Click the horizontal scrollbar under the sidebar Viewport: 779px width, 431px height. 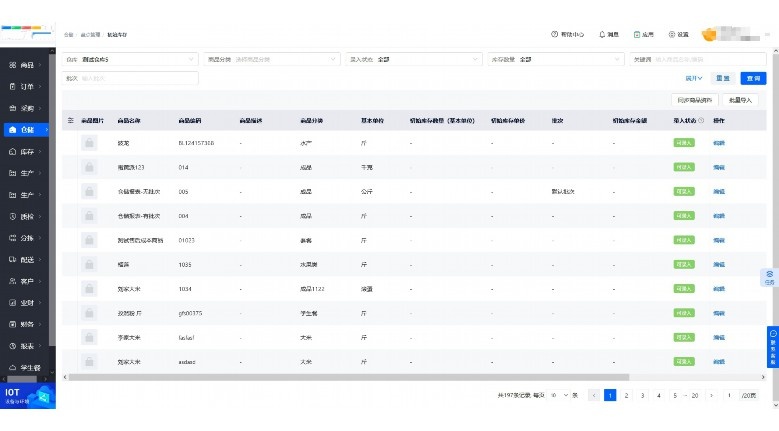(x=22, y=379)
